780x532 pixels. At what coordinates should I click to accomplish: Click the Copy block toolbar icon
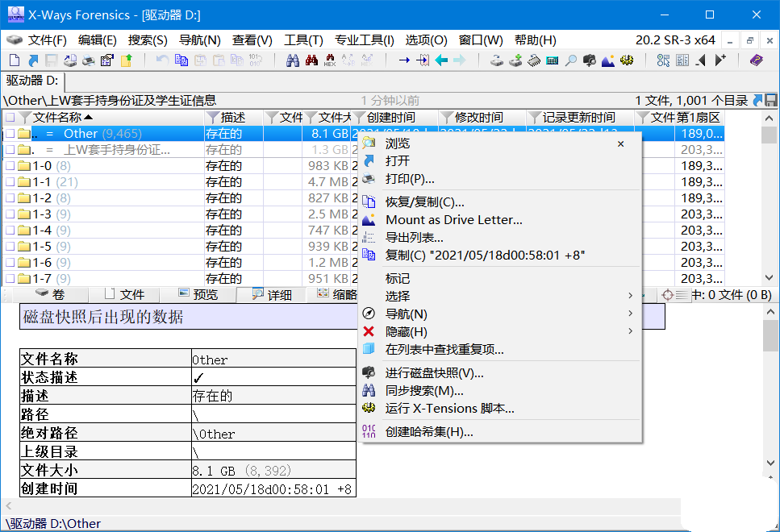[181, 60]
